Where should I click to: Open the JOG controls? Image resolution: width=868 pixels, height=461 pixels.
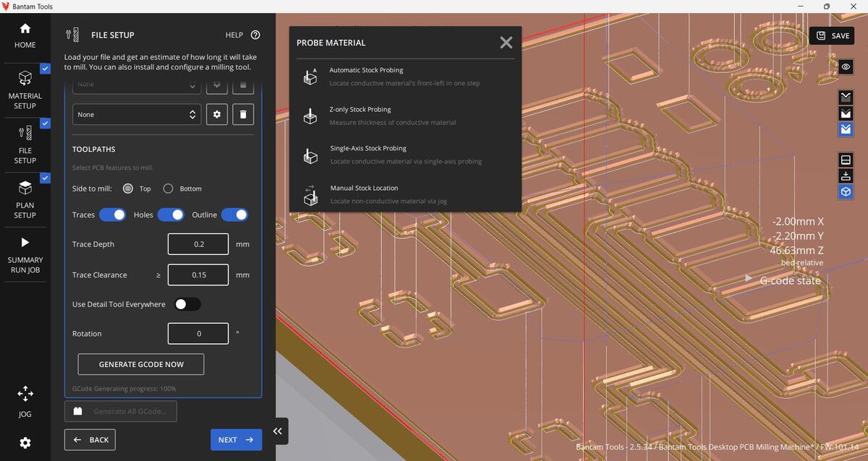25,402
